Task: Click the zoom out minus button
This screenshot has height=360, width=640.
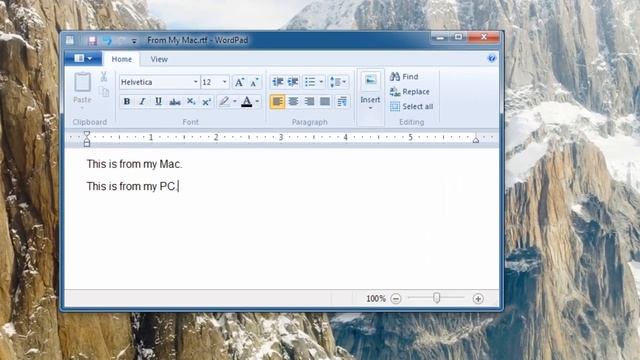Action: click(x=396, y=299)
